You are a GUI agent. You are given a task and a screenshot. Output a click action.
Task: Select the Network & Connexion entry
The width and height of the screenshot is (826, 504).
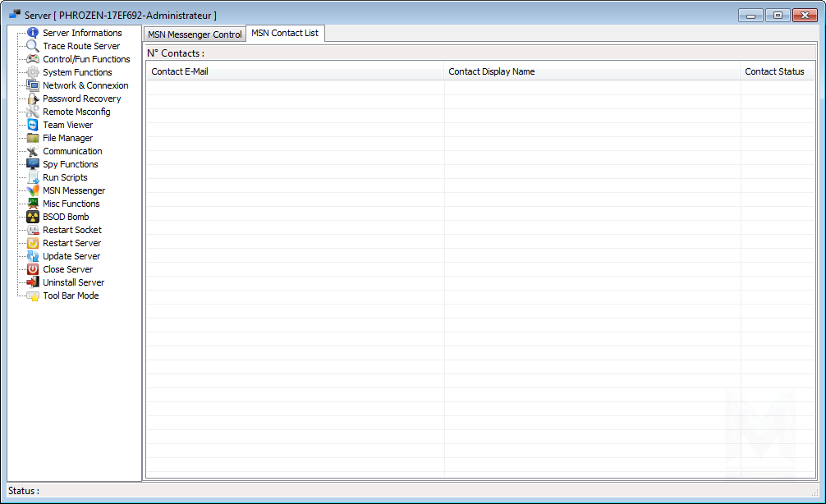(85, 85)
